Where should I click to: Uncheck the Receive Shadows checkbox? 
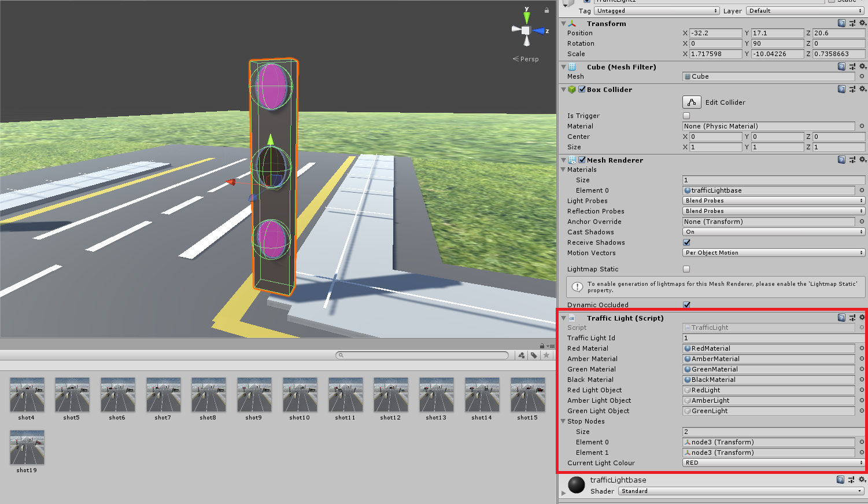(686, 242)
